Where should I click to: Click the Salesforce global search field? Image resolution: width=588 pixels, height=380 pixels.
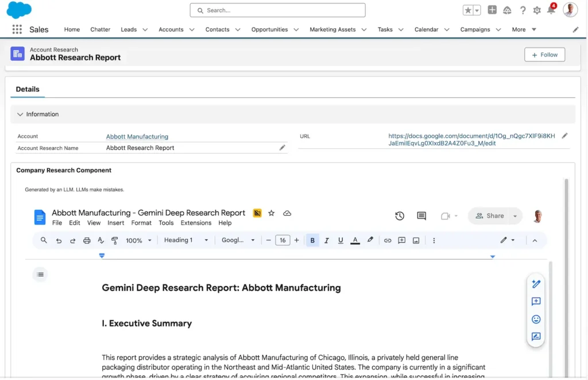coord(277,10)
